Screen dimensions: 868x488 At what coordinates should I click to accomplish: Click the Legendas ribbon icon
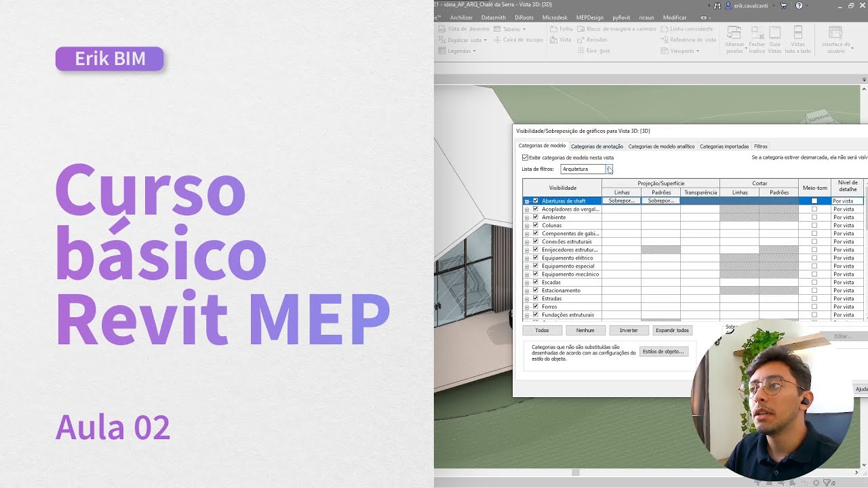(x=442, y=51)
